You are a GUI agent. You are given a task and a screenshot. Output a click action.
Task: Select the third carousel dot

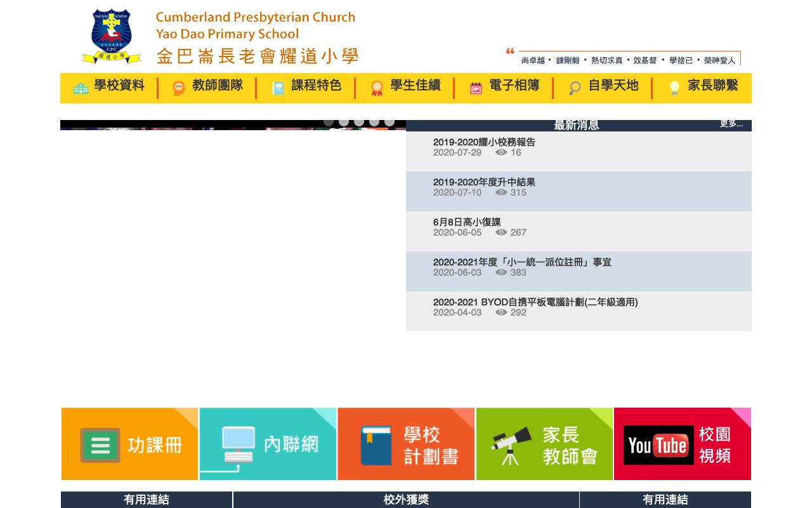click(x=360, y=123)
